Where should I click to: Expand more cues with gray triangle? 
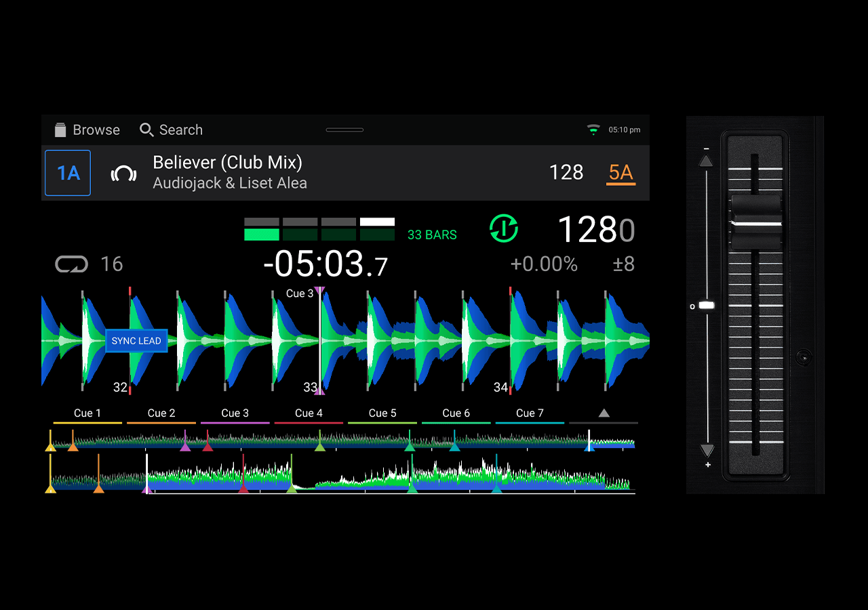tap(604, 413)
